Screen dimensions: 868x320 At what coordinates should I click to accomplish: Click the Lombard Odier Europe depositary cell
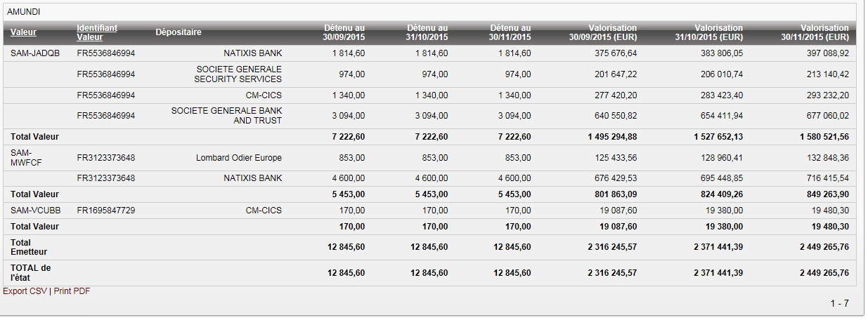[x=239, y=158]
